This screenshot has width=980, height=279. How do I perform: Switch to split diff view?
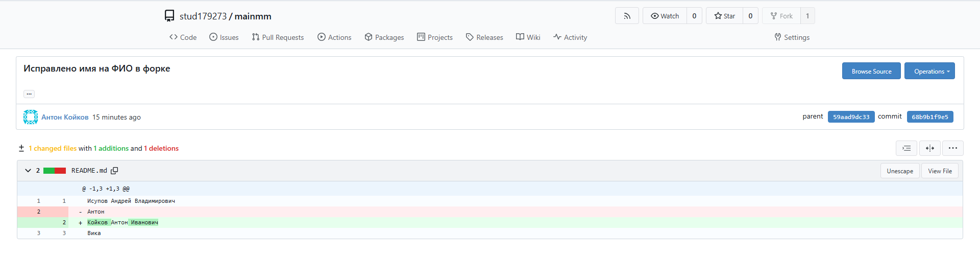click(x=929, y=148)
